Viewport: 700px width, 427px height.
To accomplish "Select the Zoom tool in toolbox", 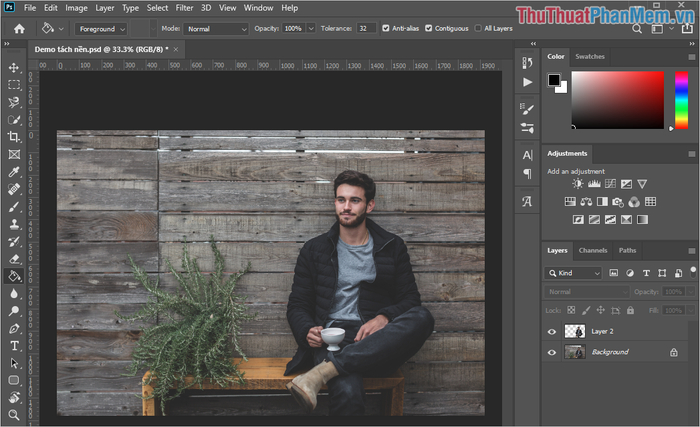I will tap(14, 415).
